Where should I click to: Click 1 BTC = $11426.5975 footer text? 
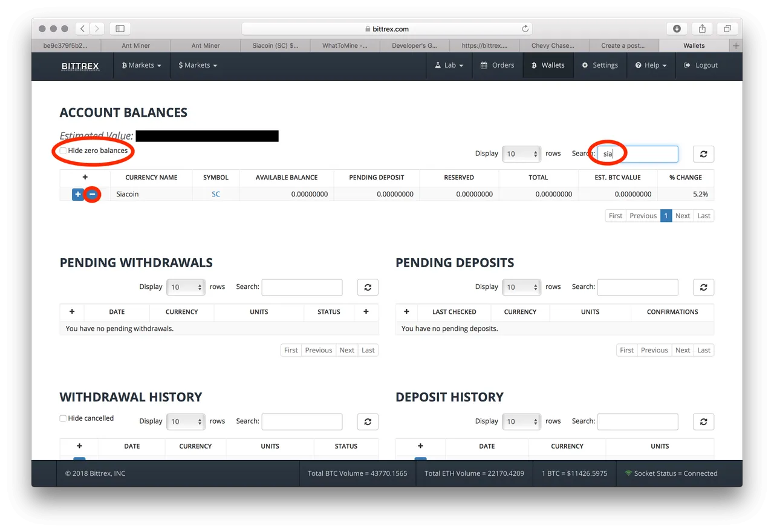pos(574,473)
